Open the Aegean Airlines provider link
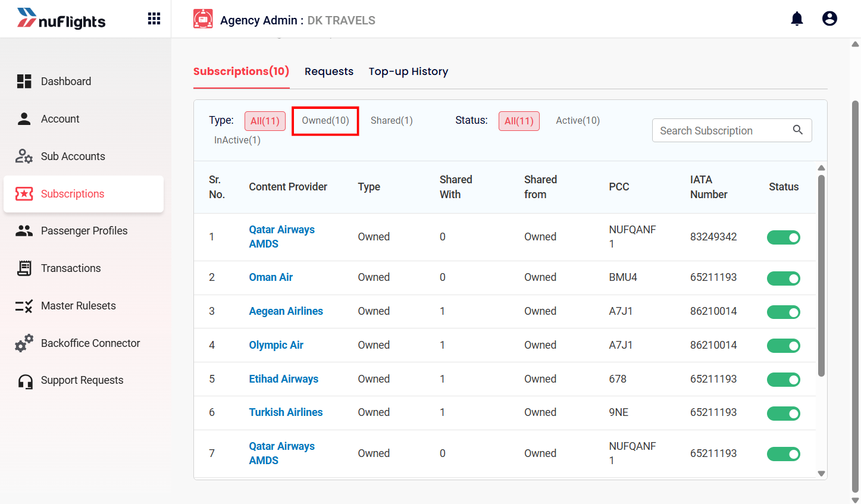Image resolution: width=861 pixels, height=504 pixels. (x=286, y=311)
